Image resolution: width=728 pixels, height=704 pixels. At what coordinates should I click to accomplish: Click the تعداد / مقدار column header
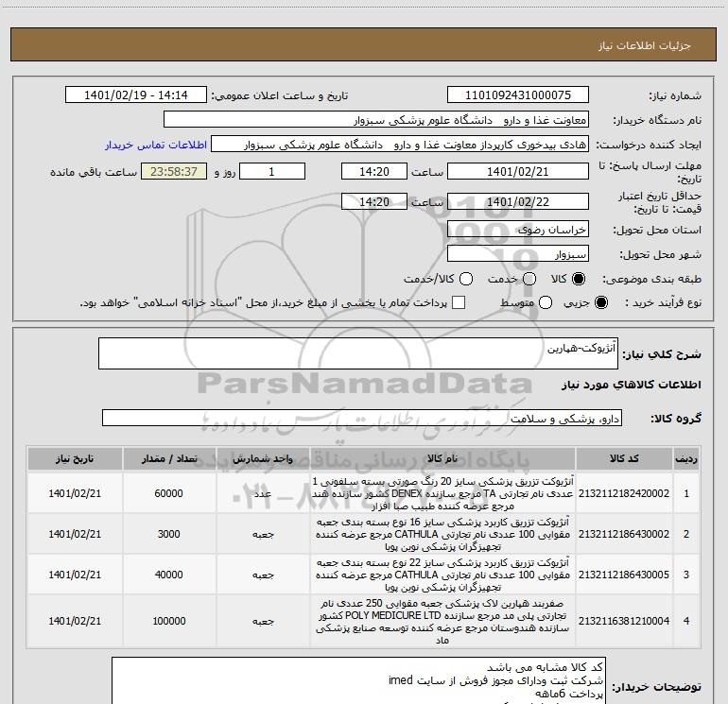[x=169, y=458]
